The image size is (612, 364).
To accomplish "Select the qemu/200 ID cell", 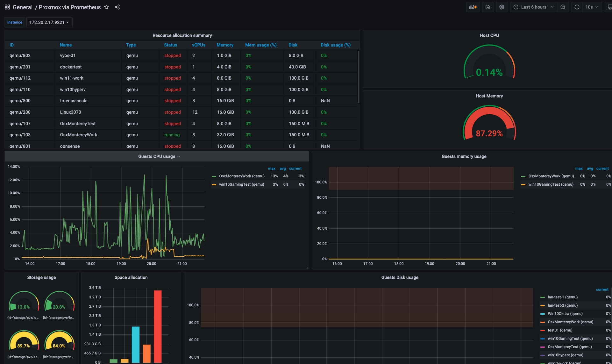I will point(20,112).
